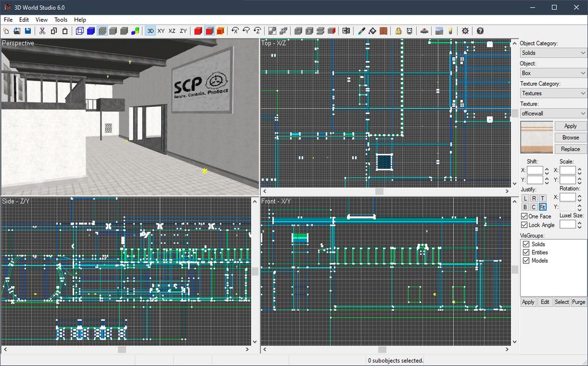Viewport: 588px width, 366px height.
Task: Click the brown brick texture icon
Action: click(x=383, y=31)
